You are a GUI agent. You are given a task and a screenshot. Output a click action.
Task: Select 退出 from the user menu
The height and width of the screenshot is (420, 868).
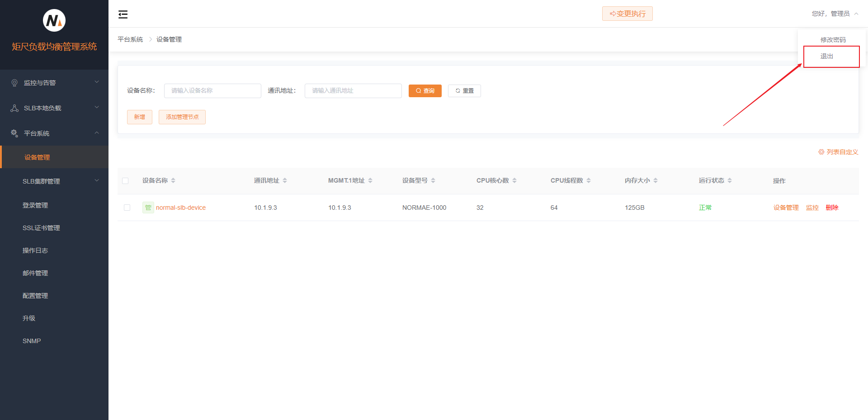[827, 57]
